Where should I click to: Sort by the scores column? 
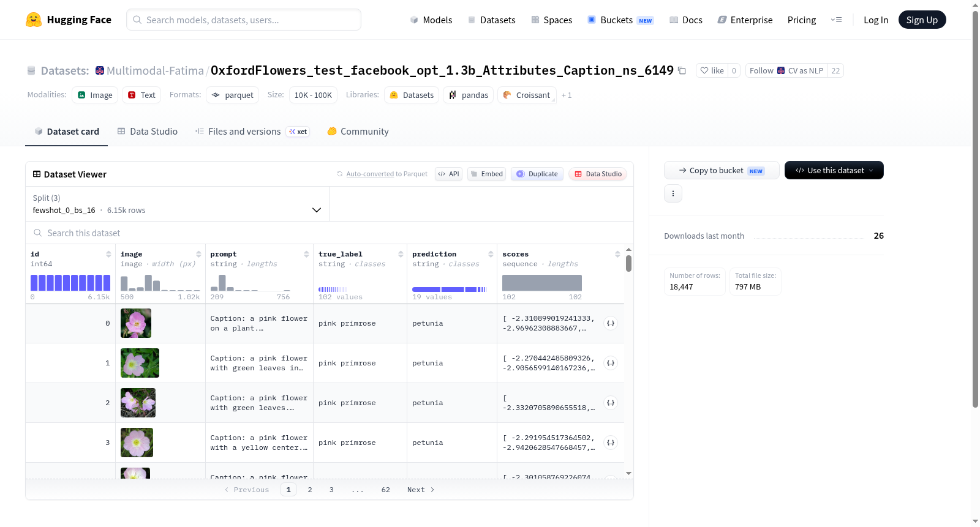coord(617,254)
